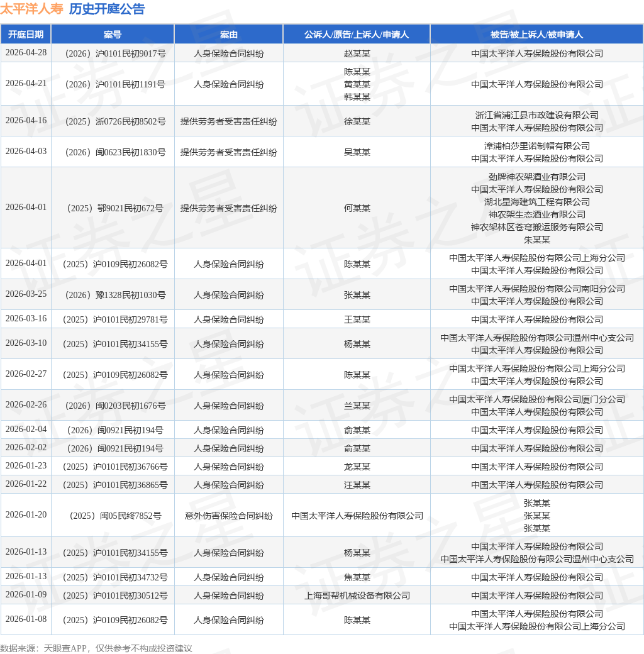Click the date 2026-03-10

[x=26, y=343]
